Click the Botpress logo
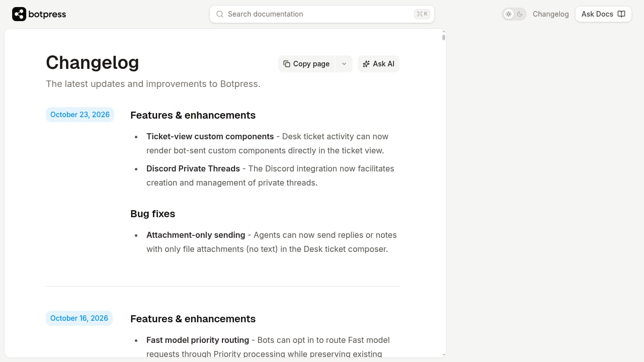644x362 pixels. [39, 14]
